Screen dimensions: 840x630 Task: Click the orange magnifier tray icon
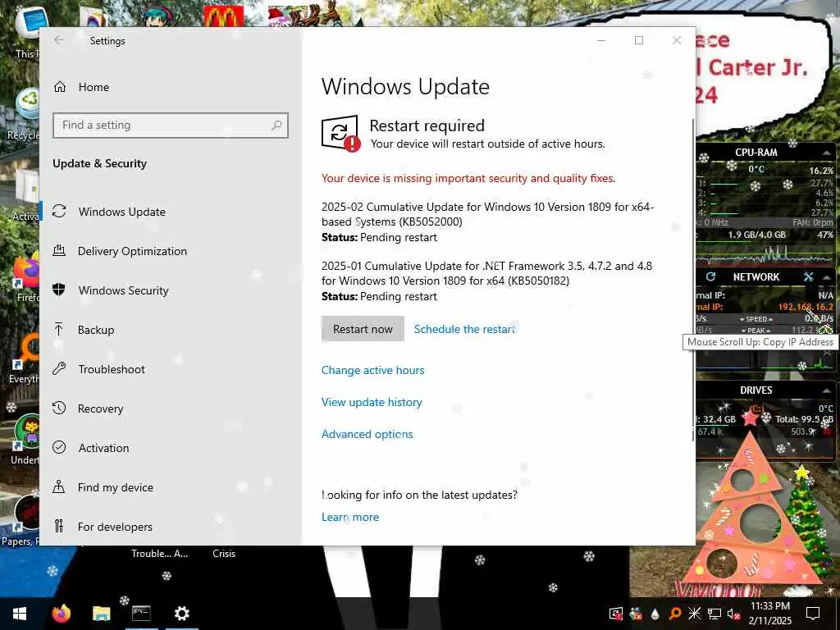coord(675,614)
